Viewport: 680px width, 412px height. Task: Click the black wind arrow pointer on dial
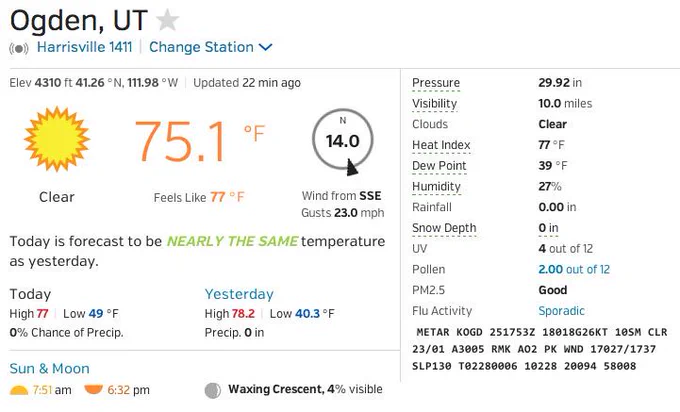[x=352, y=167]
